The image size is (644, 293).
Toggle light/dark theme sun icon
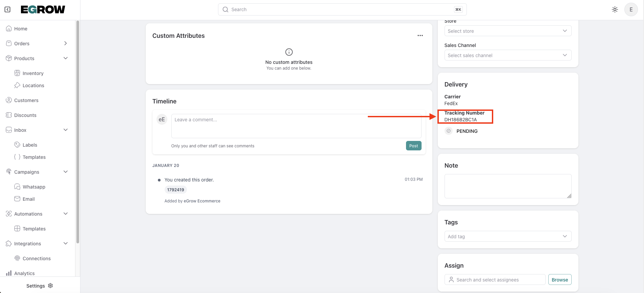(x=615, y=9)
